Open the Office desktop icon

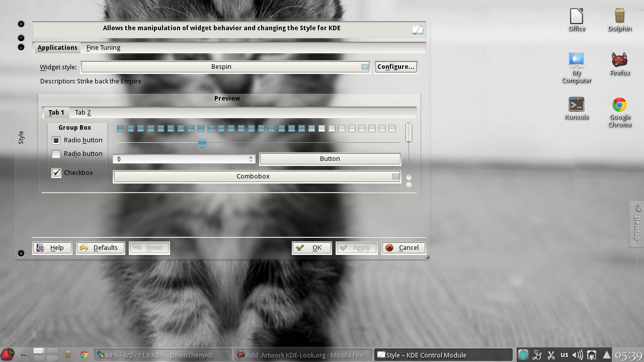tap(577, 20)
